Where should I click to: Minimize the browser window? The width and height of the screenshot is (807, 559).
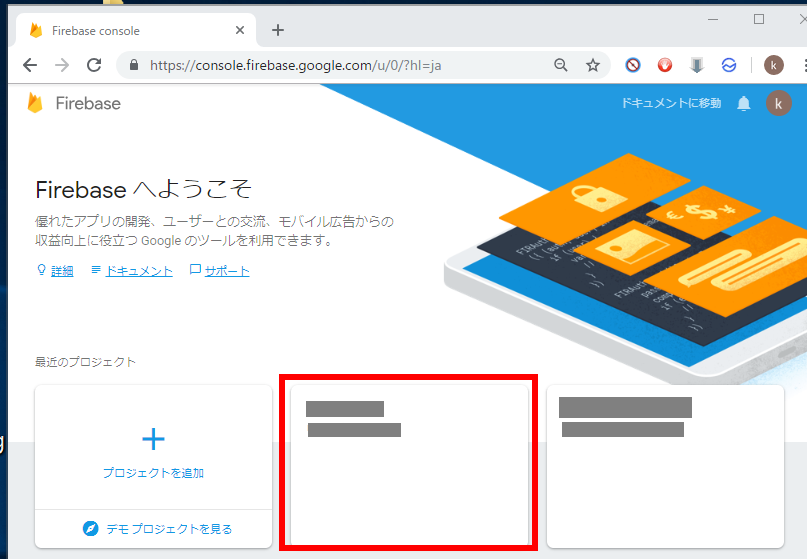pos(713,20)
